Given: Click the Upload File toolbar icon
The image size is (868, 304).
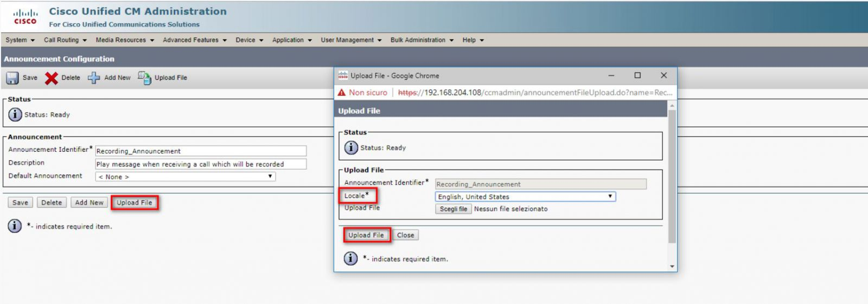Looking at the screenshot, I should point(144,78).
